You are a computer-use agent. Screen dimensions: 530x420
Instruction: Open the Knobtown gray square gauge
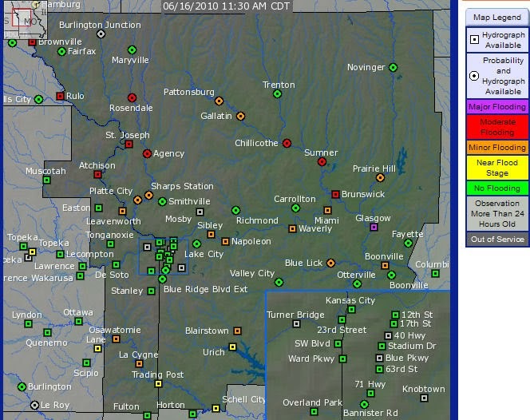(x=424, y=398)
